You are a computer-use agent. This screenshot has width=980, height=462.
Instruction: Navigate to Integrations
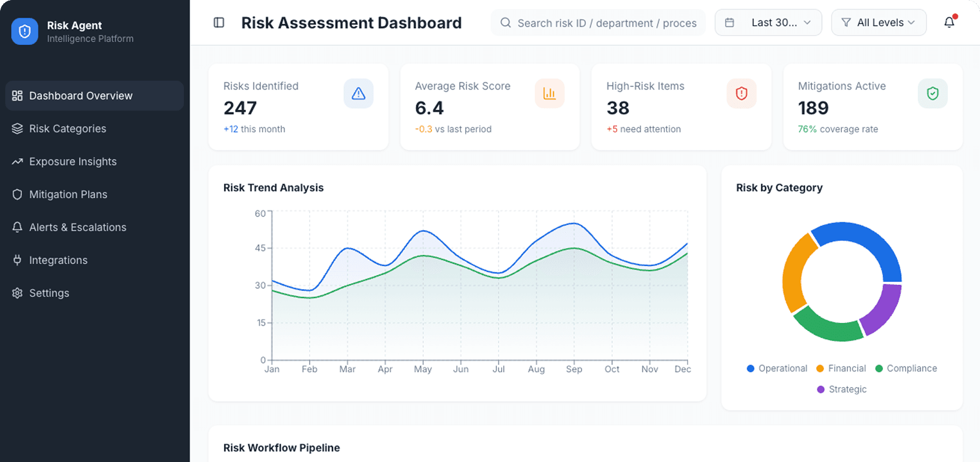[x=94, y=260]
